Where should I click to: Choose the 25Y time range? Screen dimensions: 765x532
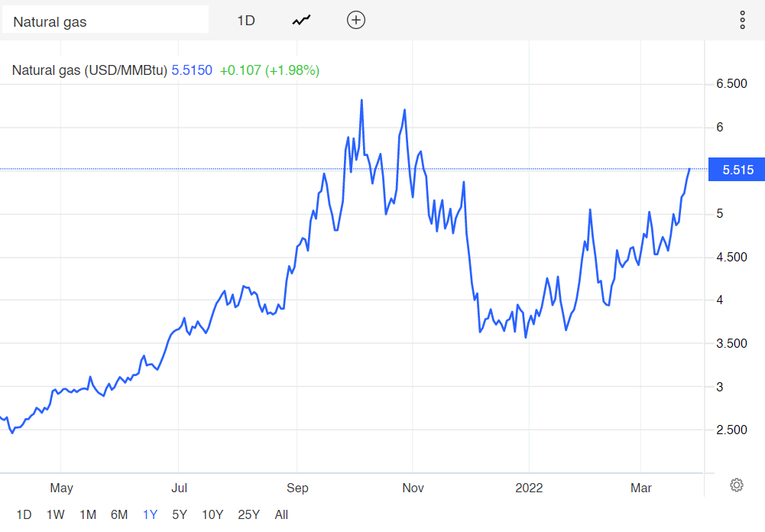pos(249,514)
